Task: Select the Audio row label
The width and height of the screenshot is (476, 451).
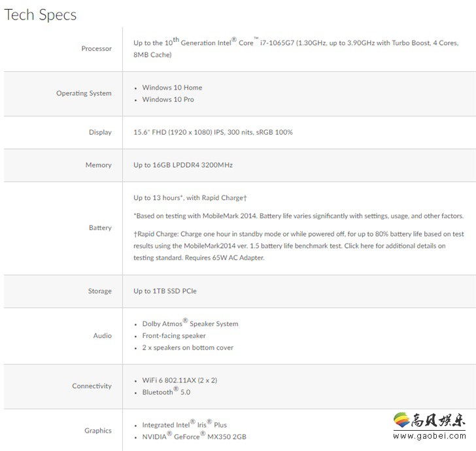Action: 102,336
